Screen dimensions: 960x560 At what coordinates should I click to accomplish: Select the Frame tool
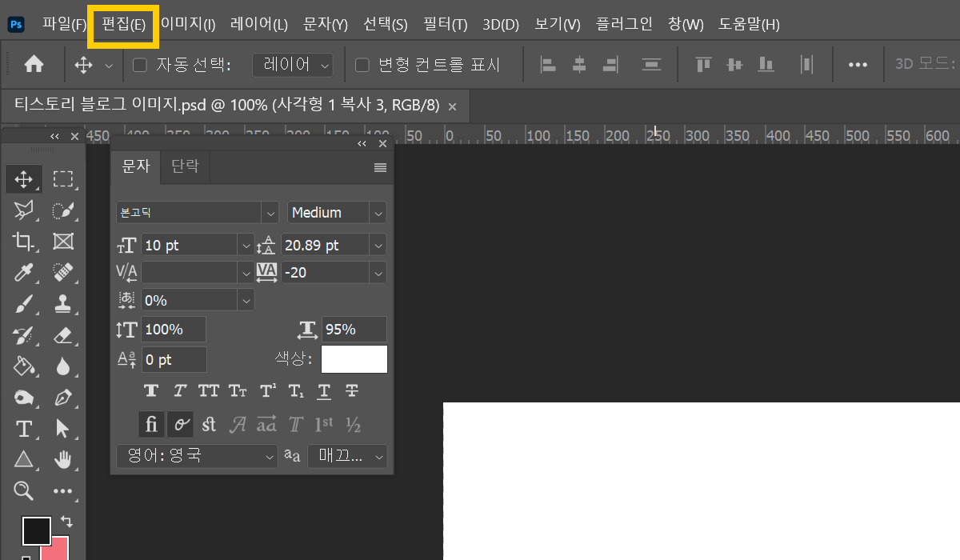(x=63, y=242)
